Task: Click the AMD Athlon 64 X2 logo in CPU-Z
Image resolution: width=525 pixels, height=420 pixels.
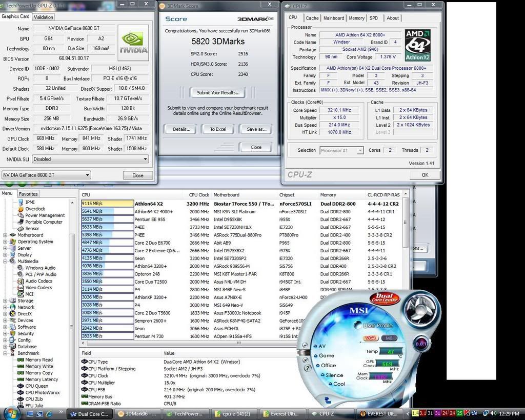Action: pyautogui.click(x=417, y=45)
